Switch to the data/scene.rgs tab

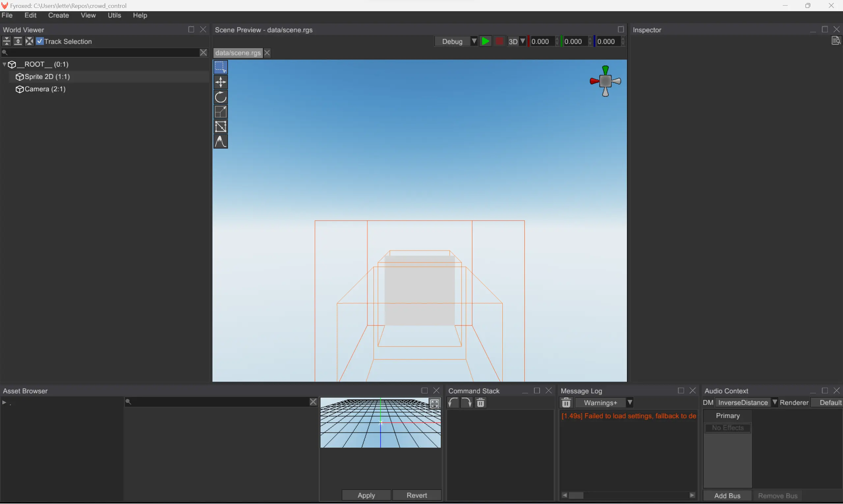click(238, 53)
